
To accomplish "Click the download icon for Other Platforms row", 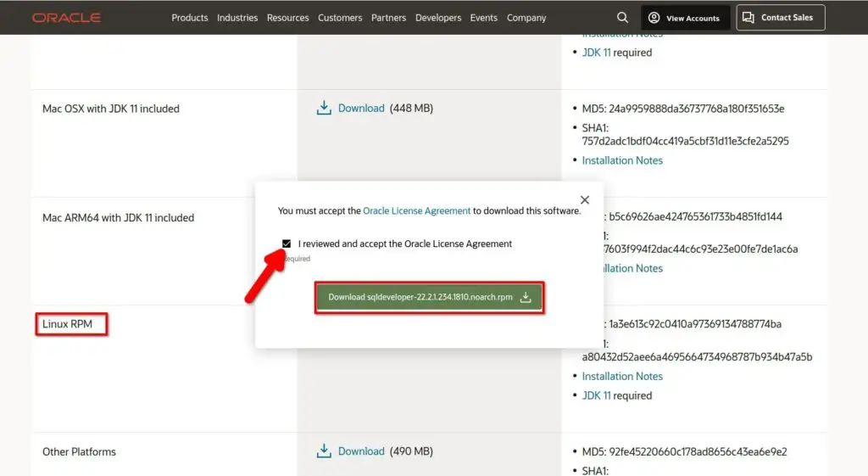I will point(324,451).
